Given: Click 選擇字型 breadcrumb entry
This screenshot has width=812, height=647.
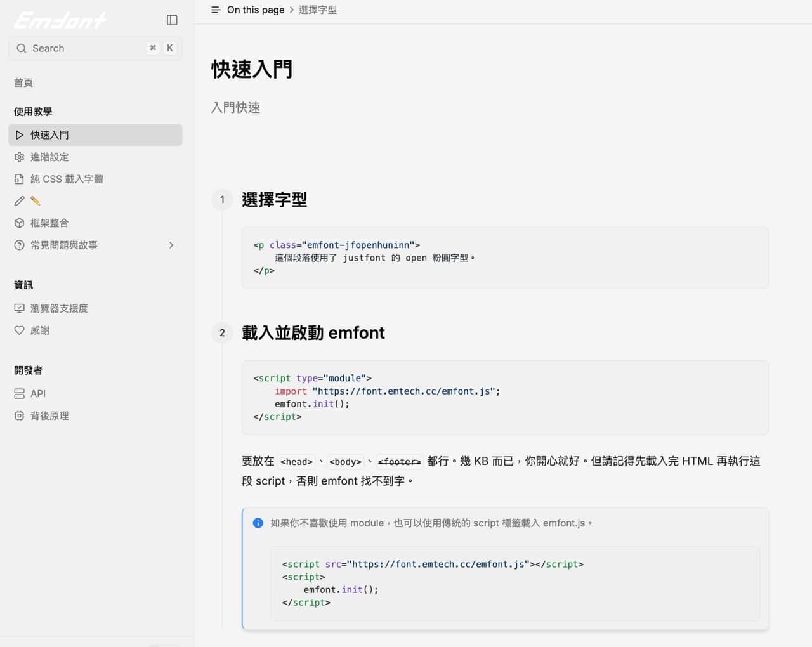Looking at the screenshot, I should tap(318, 10).
